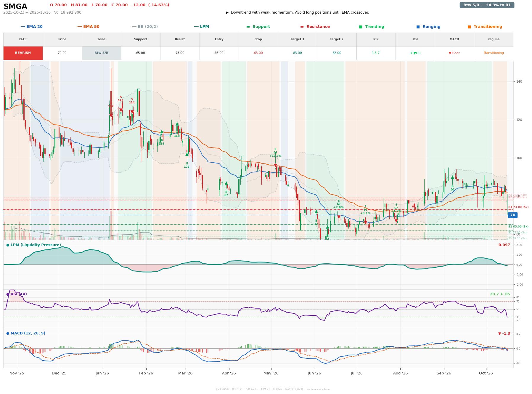Toggle the LPM legend entry

(x=201, y=27)
